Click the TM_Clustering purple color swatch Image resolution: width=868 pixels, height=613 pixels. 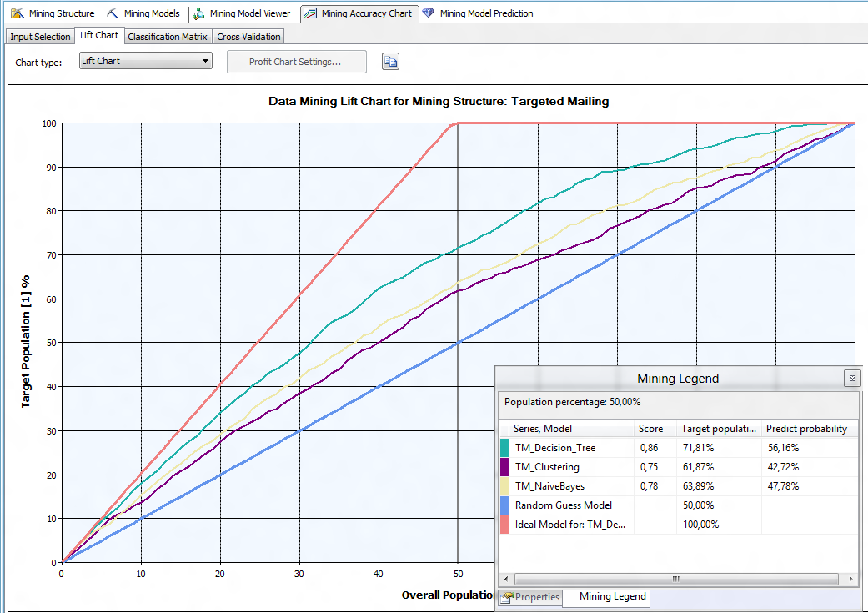504,467
